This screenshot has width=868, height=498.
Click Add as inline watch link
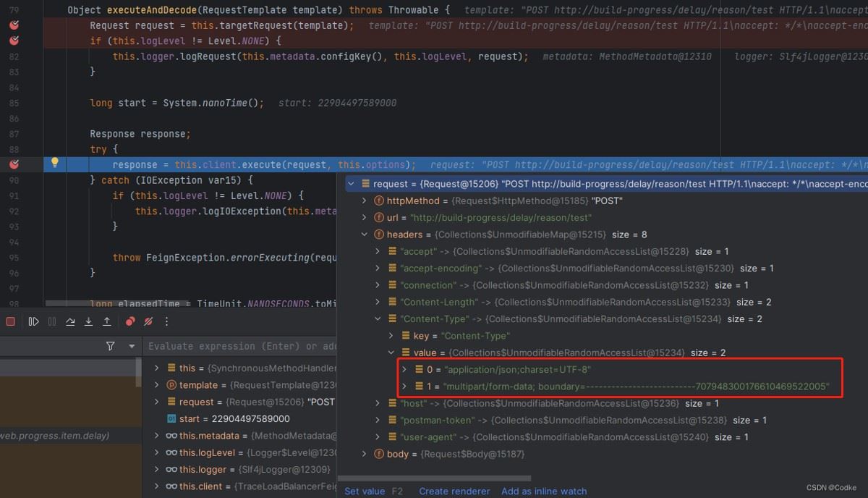tap(544, 491)
